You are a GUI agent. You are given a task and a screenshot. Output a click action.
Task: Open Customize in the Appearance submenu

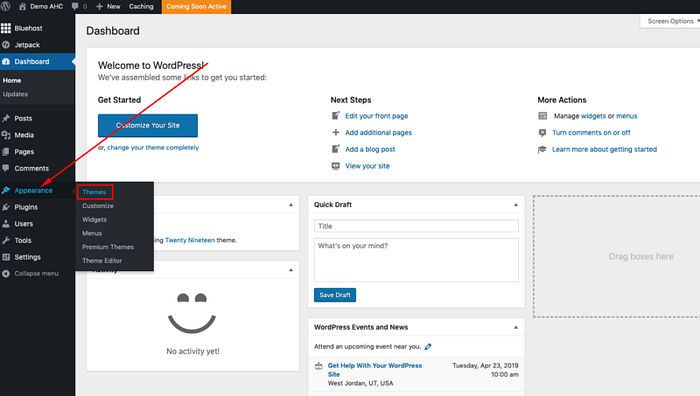pyautogui.click(x=98, y=206)
